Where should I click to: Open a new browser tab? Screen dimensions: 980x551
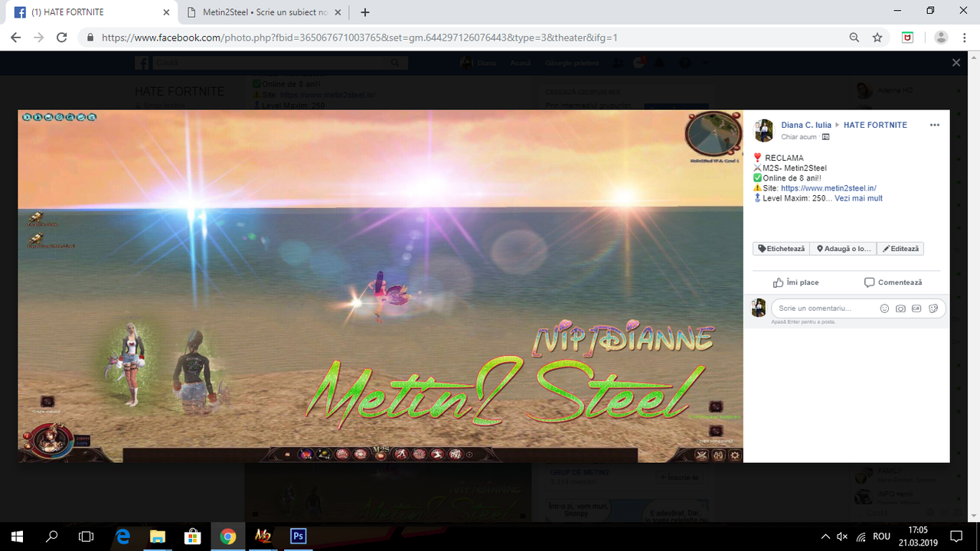pyautogui.click(x=365, y=12)
